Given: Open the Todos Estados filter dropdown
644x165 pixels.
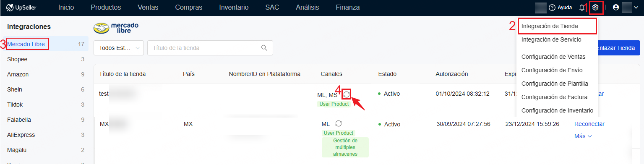Looking at the screenshot, I should point(119,48).
